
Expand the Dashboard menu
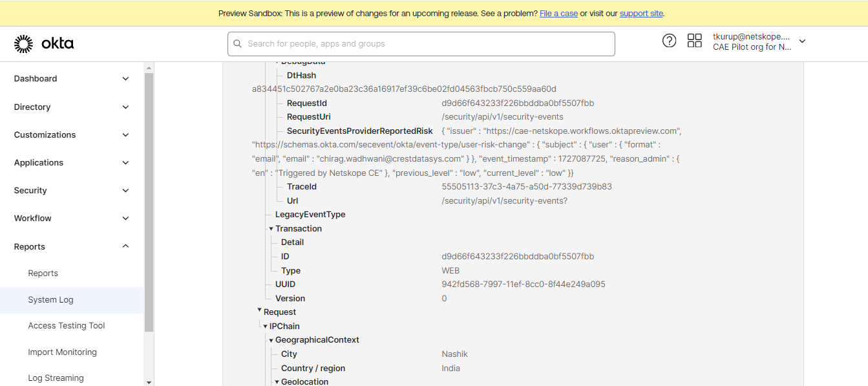pyautogui.click(x=72, y=78)
